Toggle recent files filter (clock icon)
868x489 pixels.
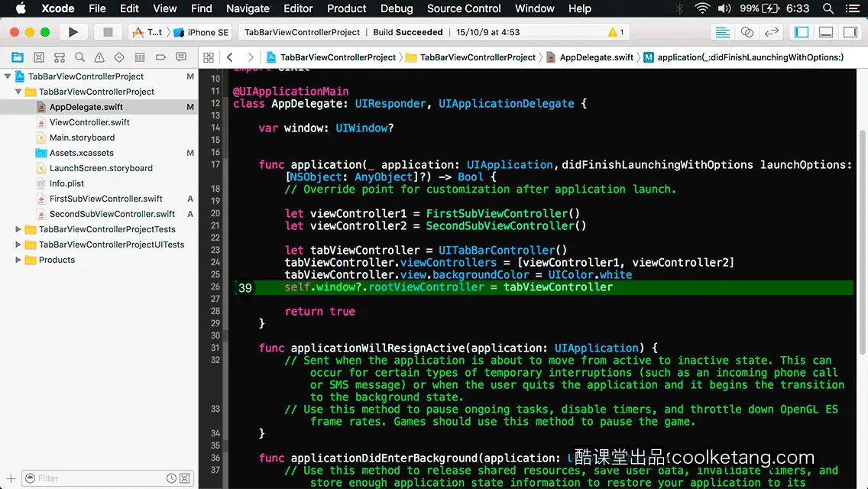(x=172, y=478)
